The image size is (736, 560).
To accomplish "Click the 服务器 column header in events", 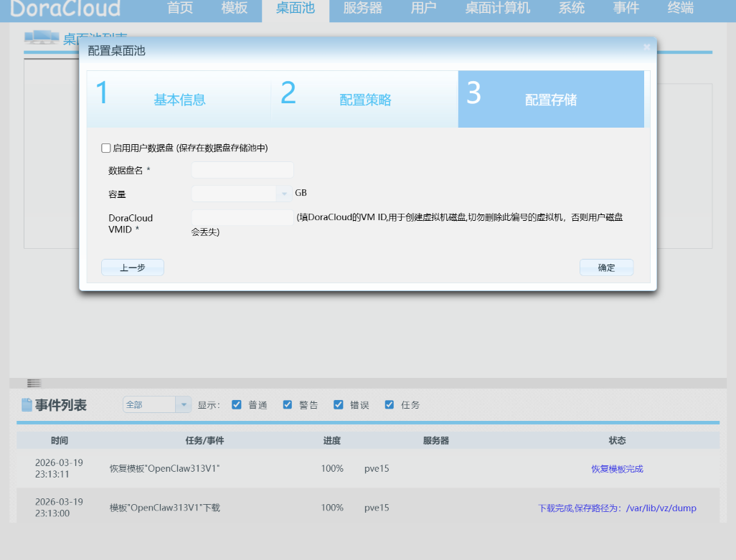I will tap(436, 440).
